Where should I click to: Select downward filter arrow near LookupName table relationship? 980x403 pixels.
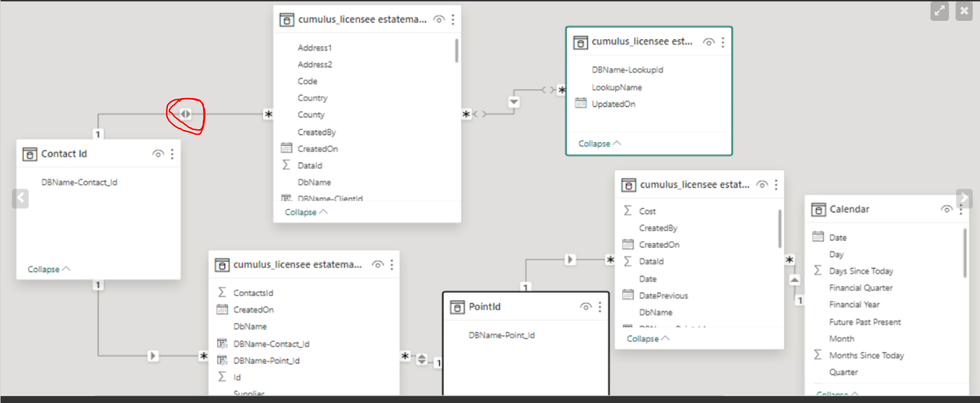tap(514, 102)
